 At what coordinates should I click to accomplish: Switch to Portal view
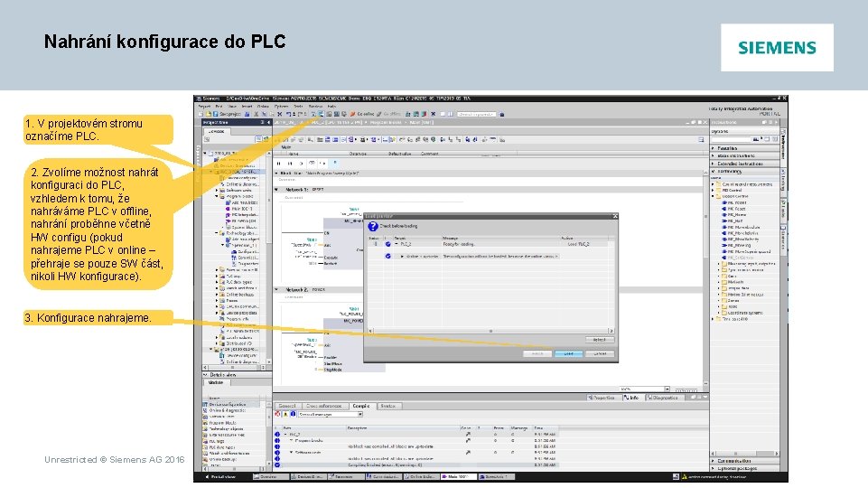(221, 476)
